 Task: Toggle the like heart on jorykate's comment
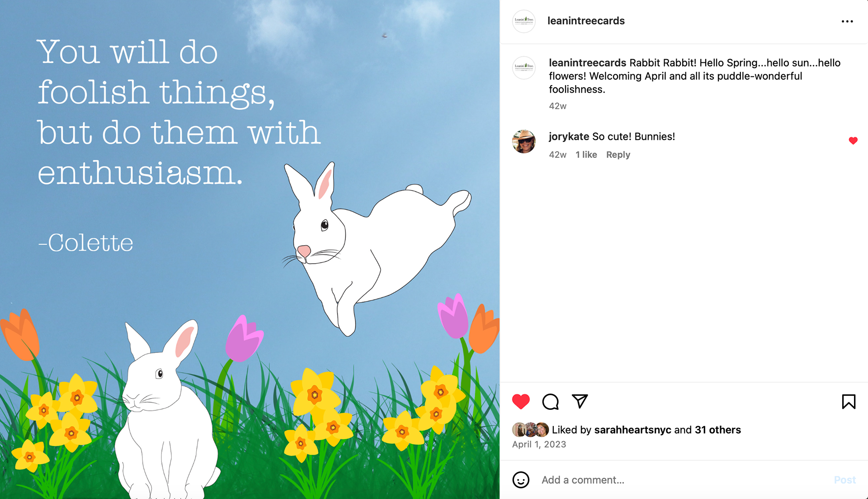click(x=853, y=141)
